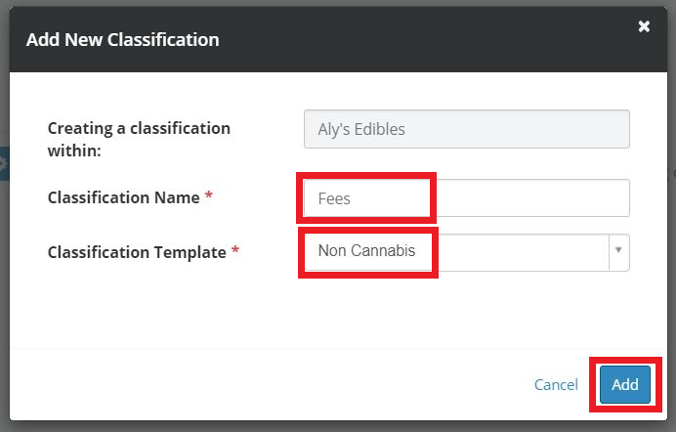The width and height of the screenshot is (676, 432).
Task: Click the Fees text in name field
Action: [x=334, y=199]
